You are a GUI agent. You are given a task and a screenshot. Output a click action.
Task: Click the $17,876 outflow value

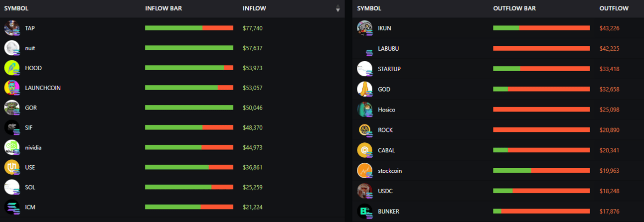(x=610, y=212)
